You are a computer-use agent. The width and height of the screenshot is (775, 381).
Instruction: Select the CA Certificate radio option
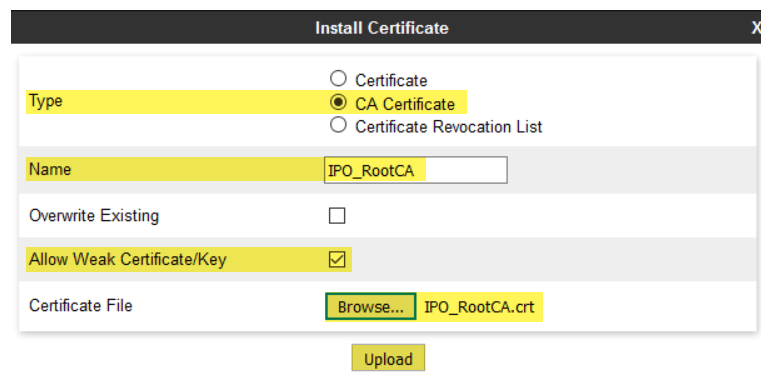click(338, 102)
